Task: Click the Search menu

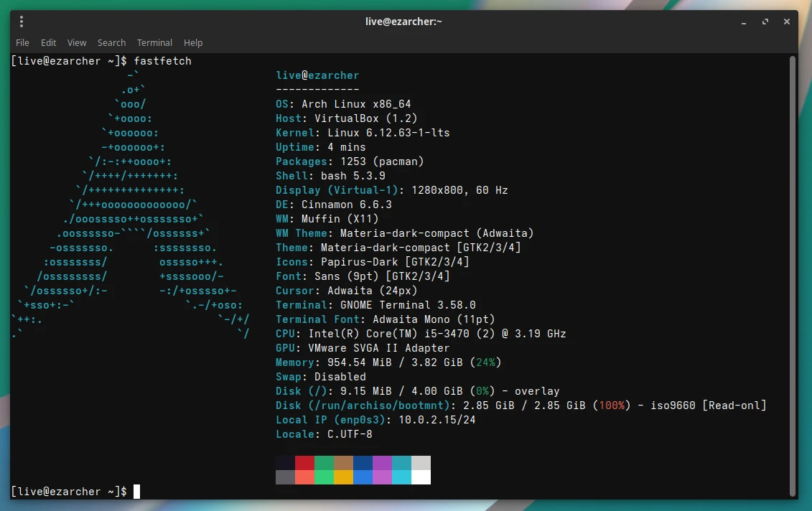Action: pyautogui.click(x=111, y=42)
